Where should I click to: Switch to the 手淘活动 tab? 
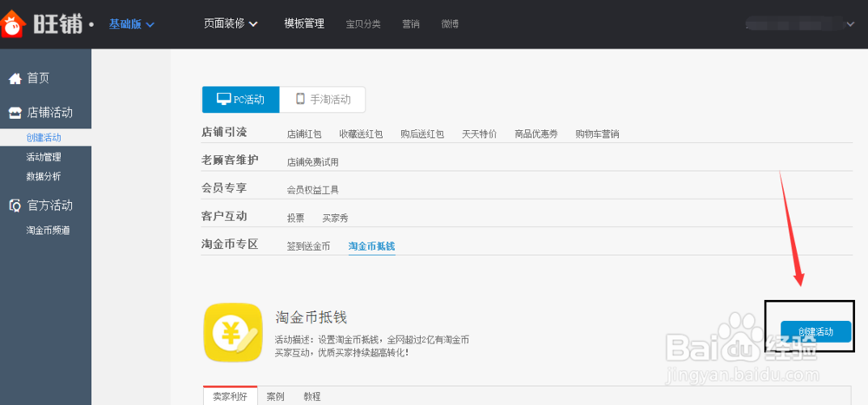(323, 100)
